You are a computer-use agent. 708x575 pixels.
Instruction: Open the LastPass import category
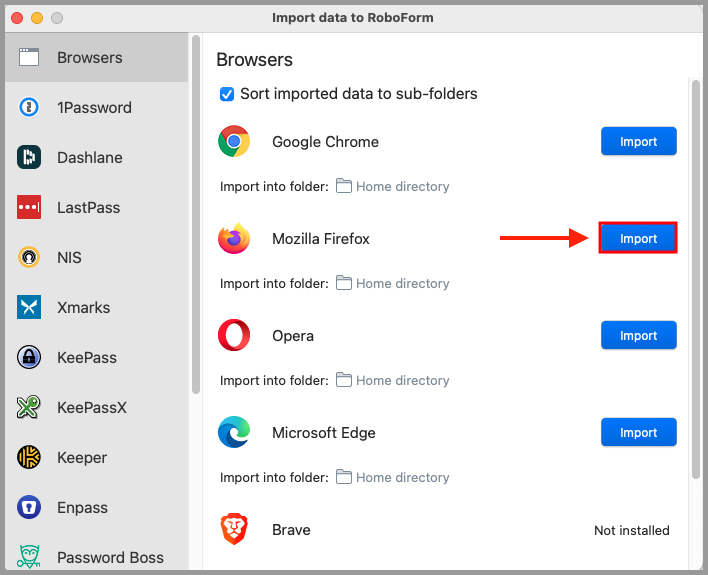pyautogui.click(x=97, y=207)
